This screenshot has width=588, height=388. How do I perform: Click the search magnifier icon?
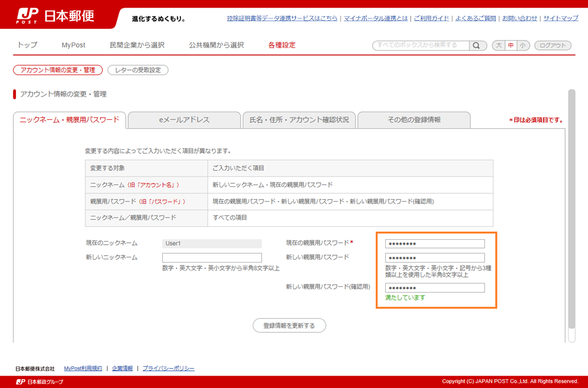click(476, 45)
